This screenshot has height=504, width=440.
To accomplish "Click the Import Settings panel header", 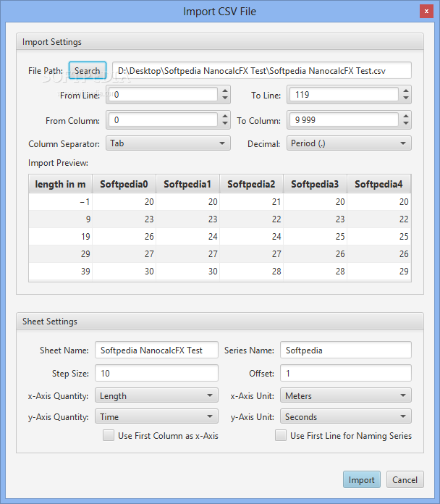I will click(220, 42).
